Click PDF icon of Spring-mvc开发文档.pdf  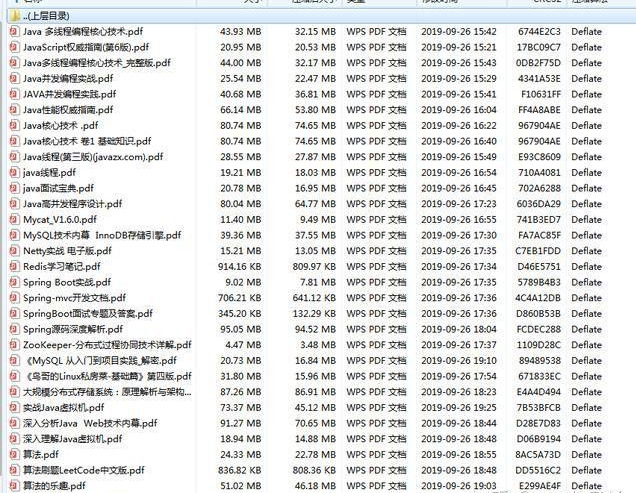tap(14, 298)
